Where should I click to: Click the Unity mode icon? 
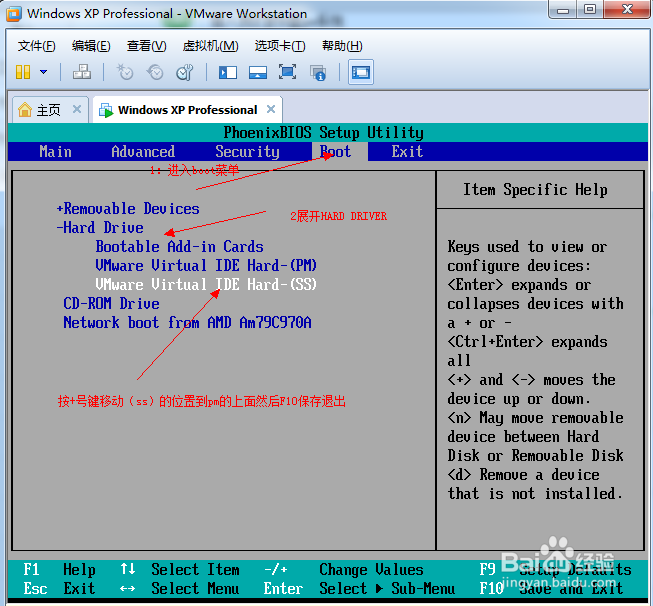coord(318,72)
